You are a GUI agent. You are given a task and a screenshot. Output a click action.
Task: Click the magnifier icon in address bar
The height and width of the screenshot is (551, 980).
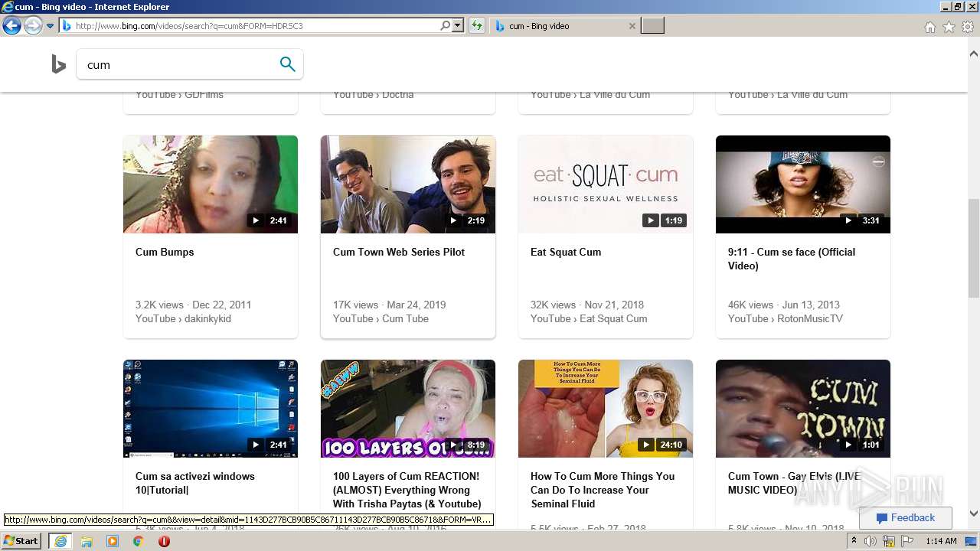pyautogui.click(x=445, y=26)
